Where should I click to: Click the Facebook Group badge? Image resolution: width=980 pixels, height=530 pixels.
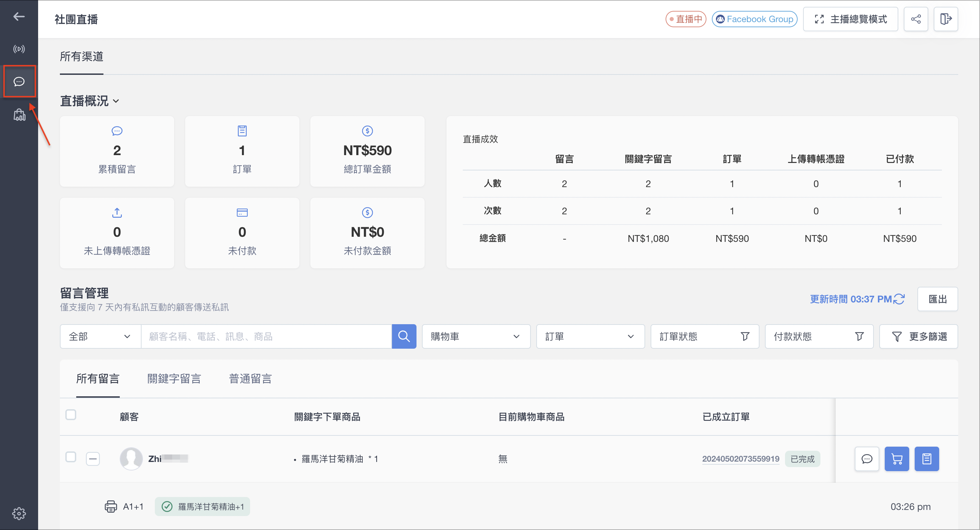click(754, 19)
